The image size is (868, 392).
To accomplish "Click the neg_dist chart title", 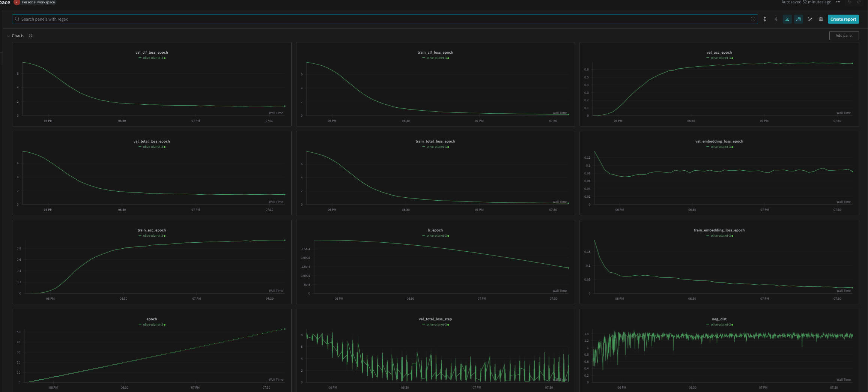I will (719, 319).
